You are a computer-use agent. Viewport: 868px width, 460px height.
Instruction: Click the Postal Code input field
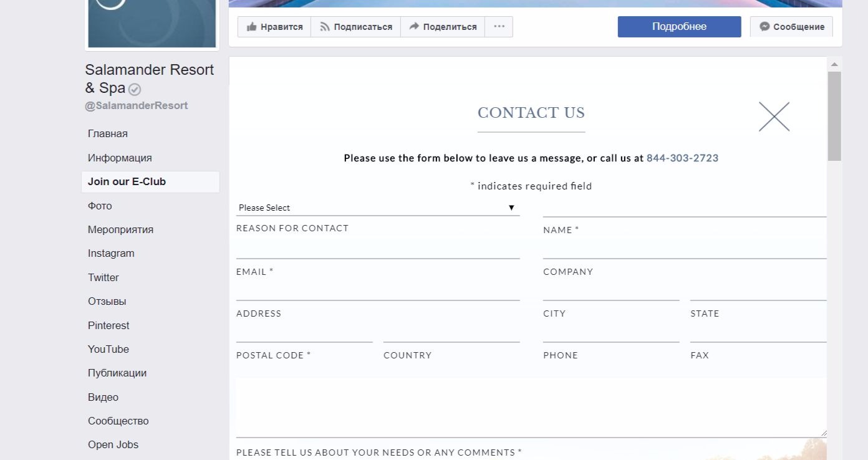pyautogui.click(x=304, y=334)
